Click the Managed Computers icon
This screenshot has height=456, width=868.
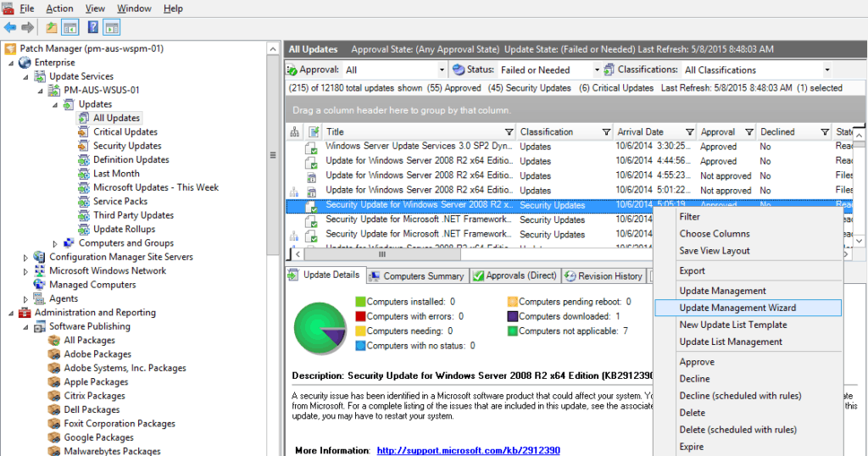[39, 285]
